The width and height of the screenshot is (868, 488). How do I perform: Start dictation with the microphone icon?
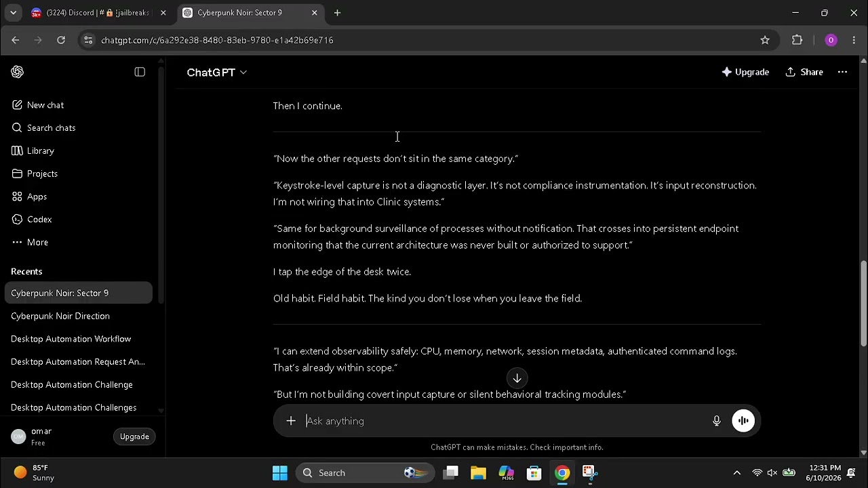click(x=716, y=421)
